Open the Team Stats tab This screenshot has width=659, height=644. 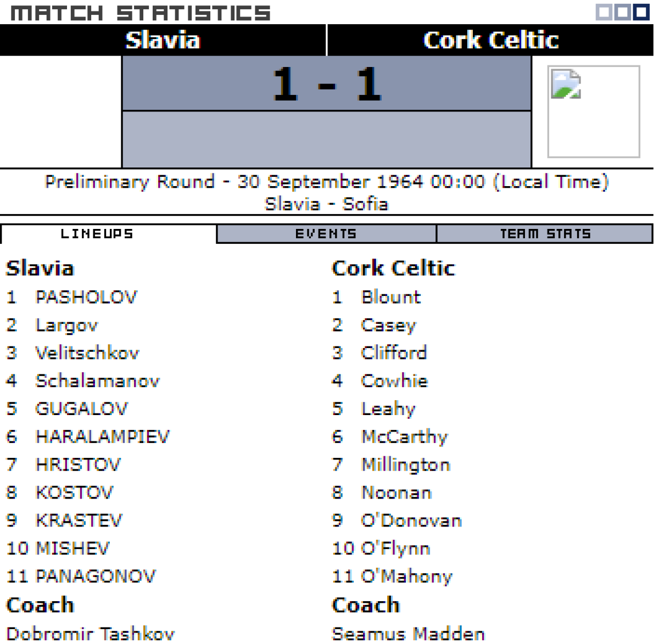tap(545, 234)
